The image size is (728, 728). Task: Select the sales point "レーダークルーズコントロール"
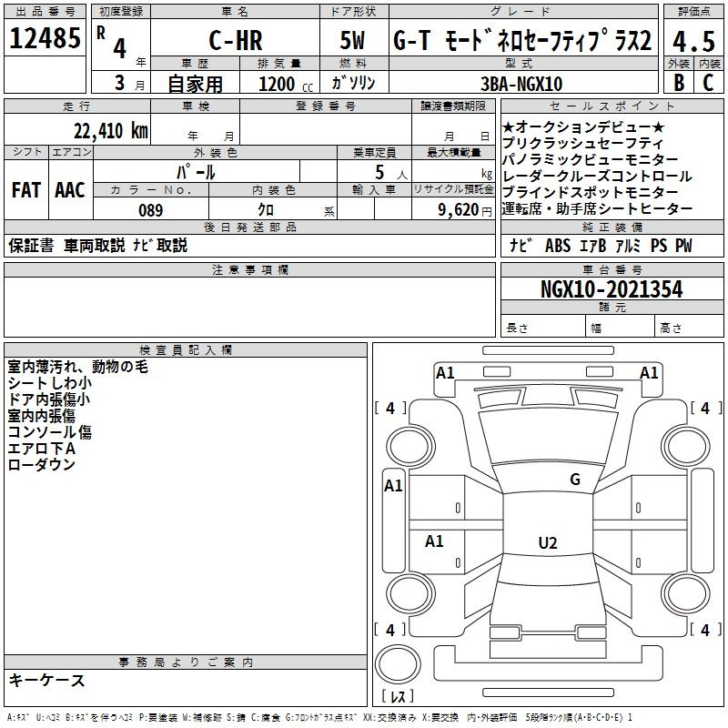click(x=597, y=176)
